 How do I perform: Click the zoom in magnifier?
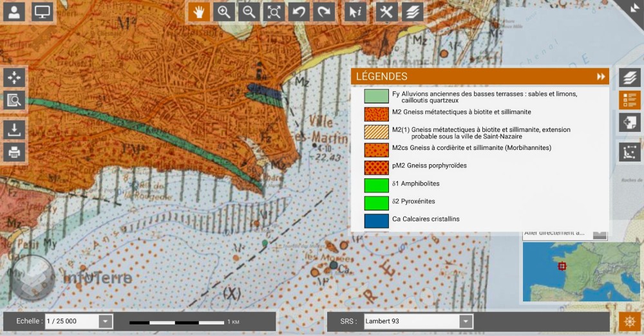click(224, 12)
